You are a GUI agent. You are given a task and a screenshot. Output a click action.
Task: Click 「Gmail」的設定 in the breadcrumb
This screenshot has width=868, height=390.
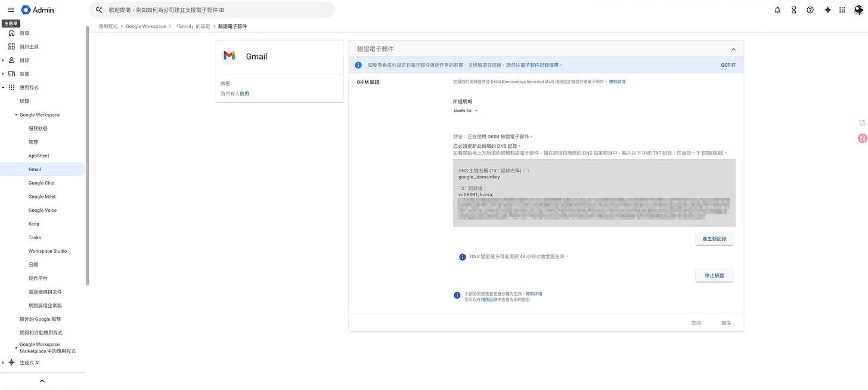(193, 26)
